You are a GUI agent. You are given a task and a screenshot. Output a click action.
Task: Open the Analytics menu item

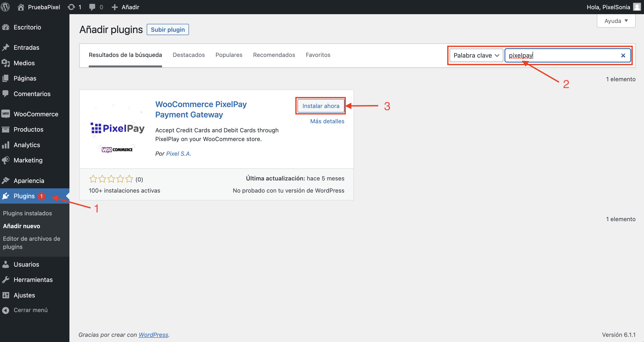tap(27, 145)
